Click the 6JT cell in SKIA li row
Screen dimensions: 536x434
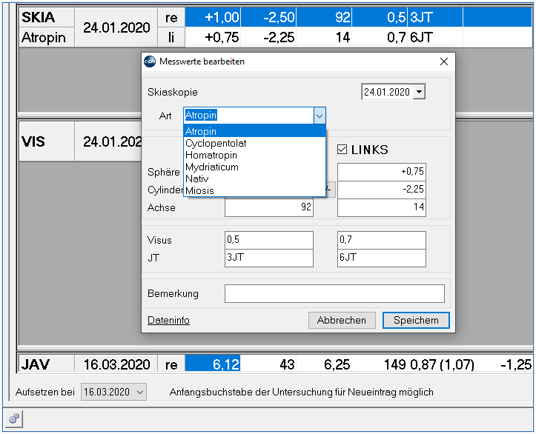coord(435,37)
